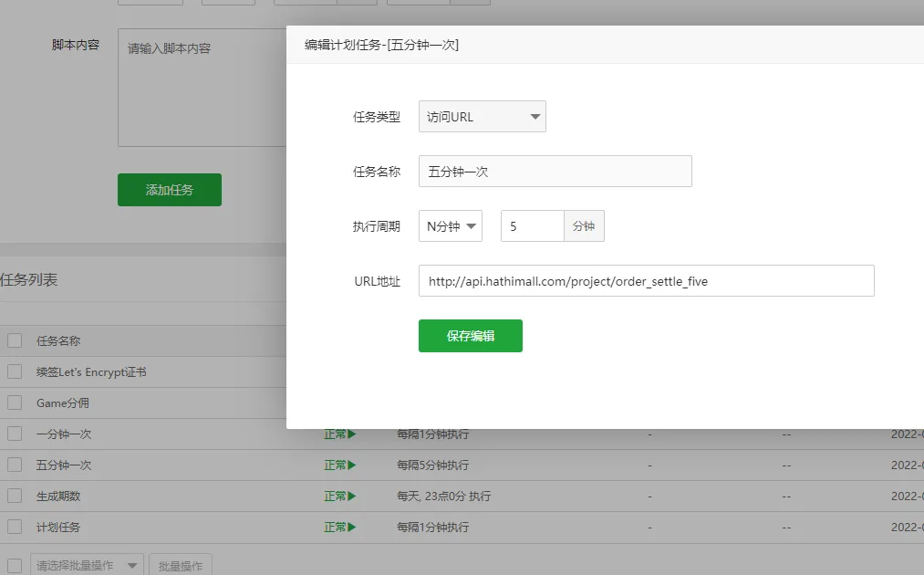Viewport: 924px width, 575px height.
Task: Tick the 计划任务 row checkbox
Action: click(15, 528)
